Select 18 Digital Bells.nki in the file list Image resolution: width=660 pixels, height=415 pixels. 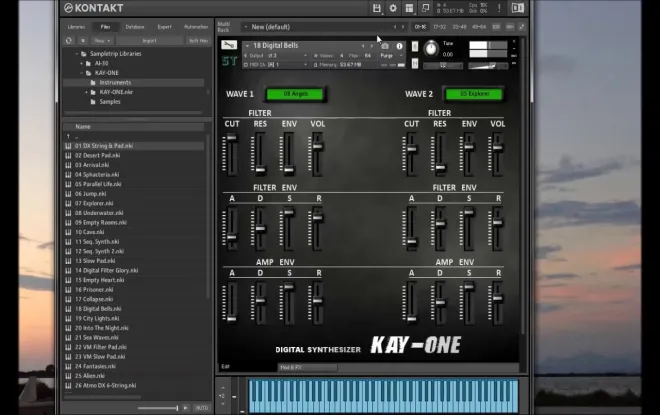tap(134, 309)
